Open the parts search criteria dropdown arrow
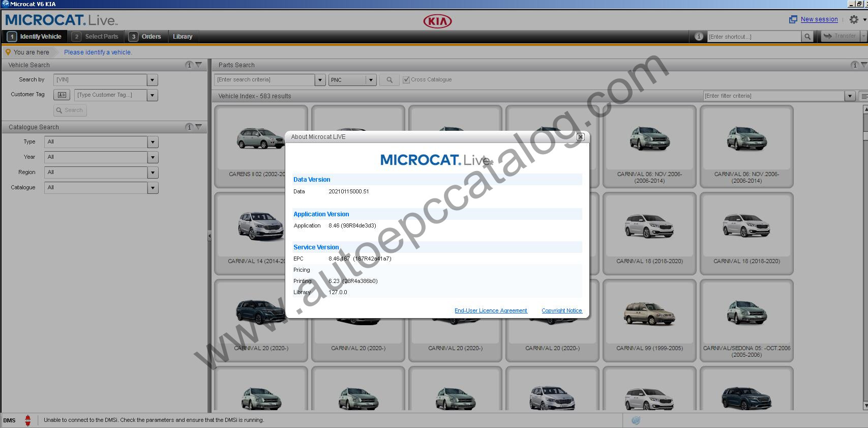The width and height of the screenshot is (868, 428). click(x=320, y=80)
